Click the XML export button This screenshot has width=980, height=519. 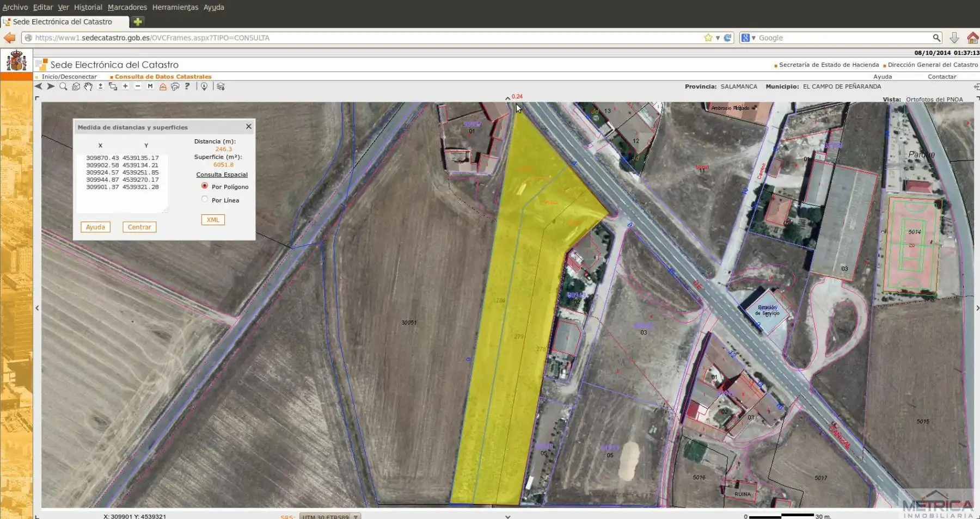pyautogui.click(x=213, y=220)
